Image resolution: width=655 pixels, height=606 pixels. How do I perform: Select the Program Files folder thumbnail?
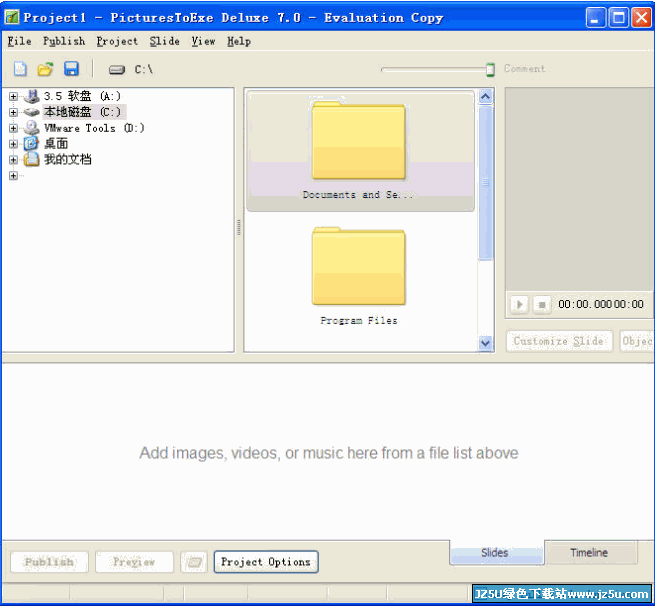(x=359, y=276)
